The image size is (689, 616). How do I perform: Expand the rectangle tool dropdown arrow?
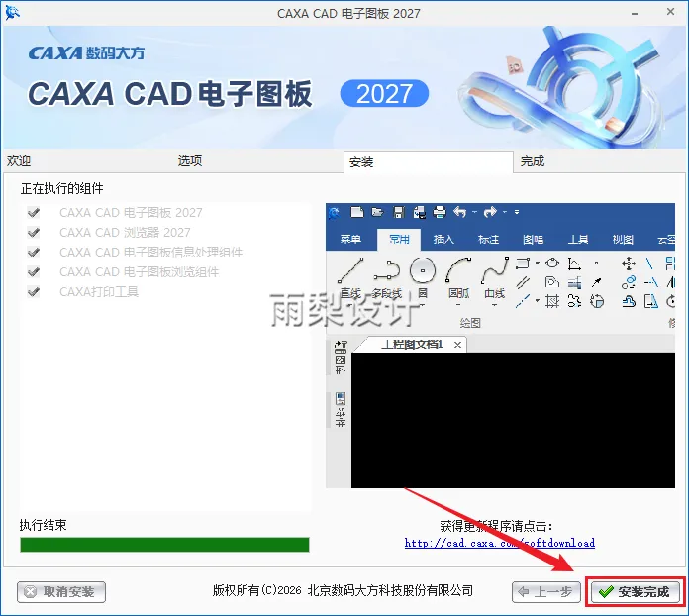click(538, 263)
